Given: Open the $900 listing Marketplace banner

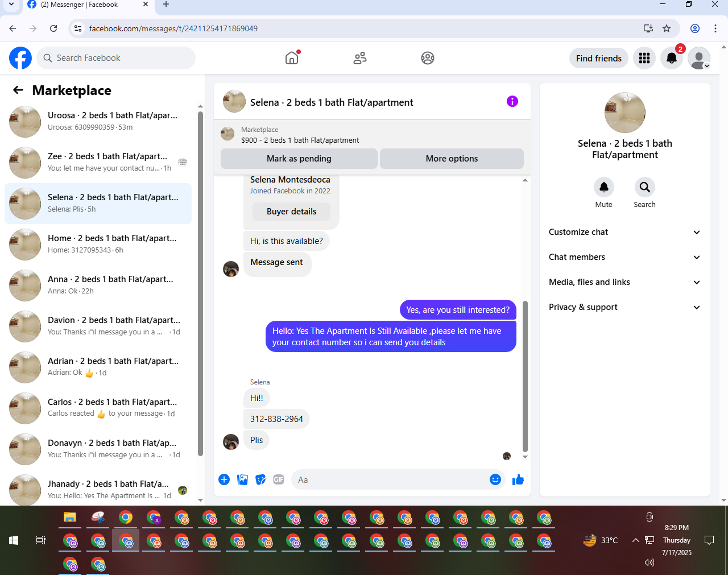Looking at the screenshot, I should (372, 135).
